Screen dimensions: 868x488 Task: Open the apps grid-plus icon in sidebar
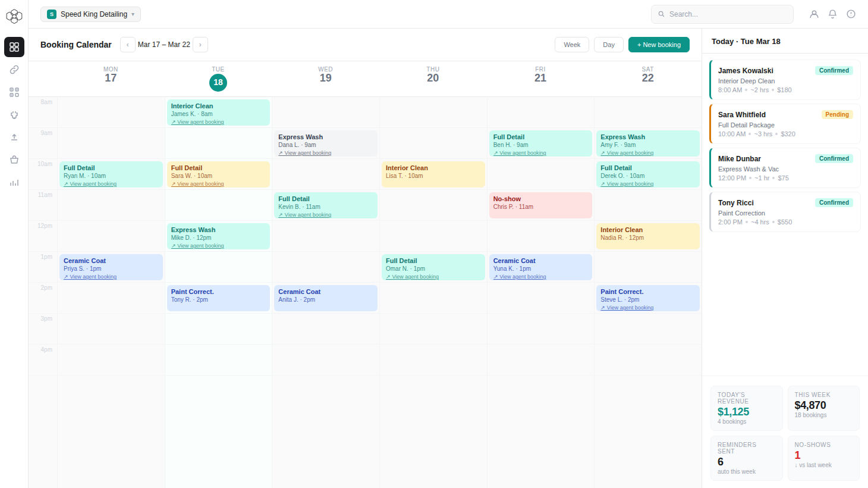click(x=14, y=92)
